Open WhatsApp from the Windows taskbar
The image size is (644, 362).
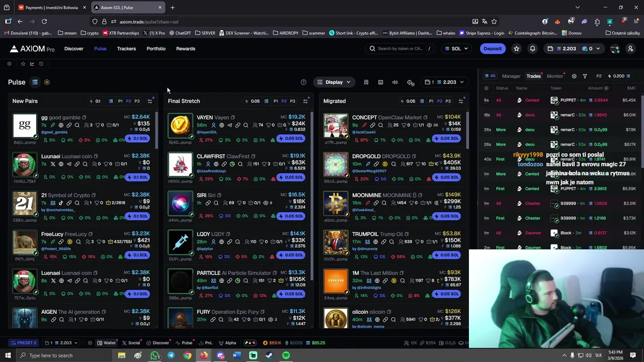154,355
